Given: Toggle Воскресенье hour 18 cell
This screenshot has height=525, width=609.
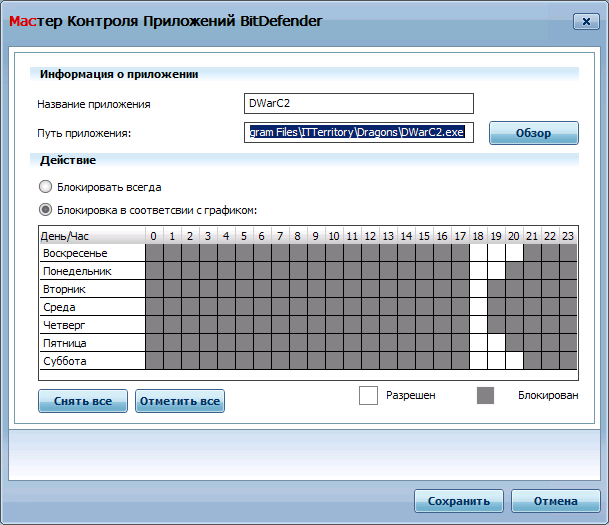Looking at the screenshot, I should pos(478,253).
